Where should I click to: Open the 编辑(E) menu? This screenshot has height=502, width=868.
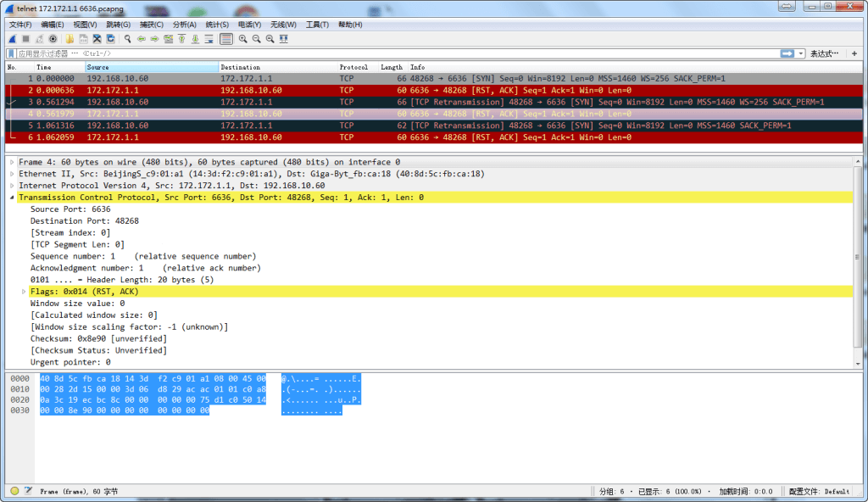pyautogui.click(x=53, y=25)
